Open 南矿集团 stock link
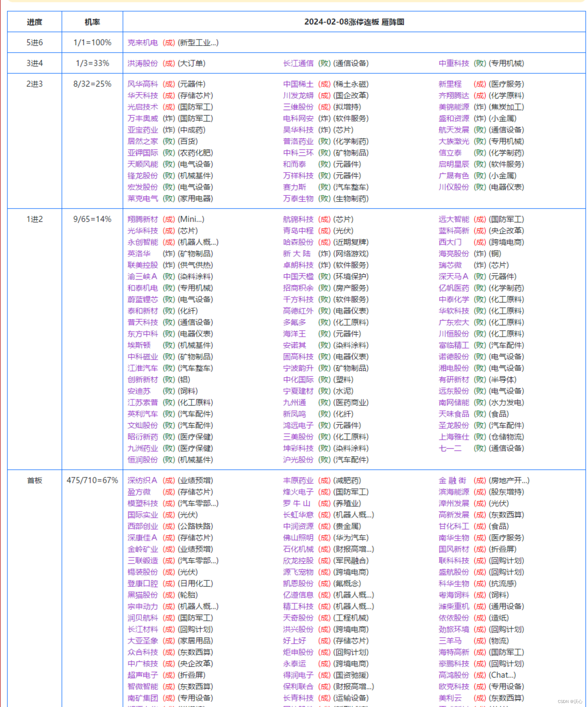 (x=142, y=698)
